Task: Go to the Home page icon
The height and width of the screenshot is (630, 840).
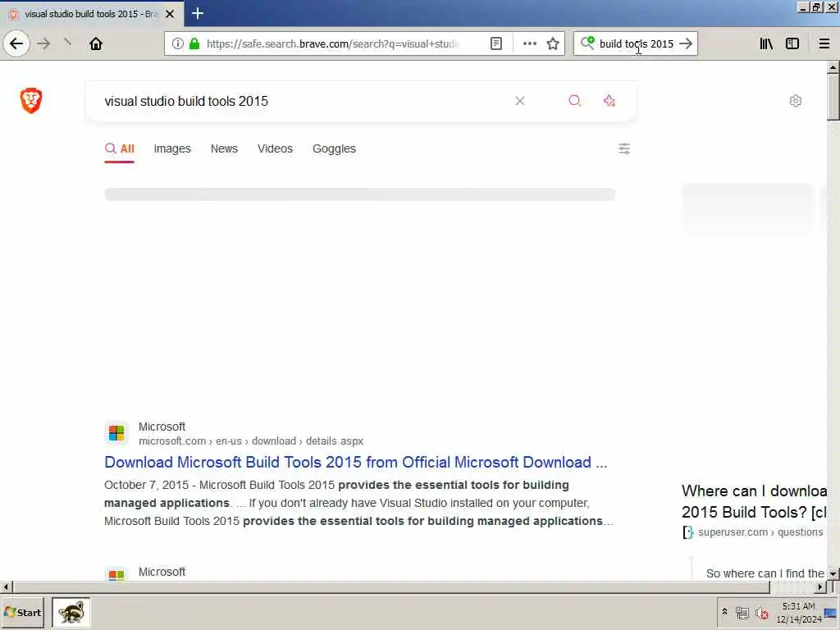Action: [96, 43]
